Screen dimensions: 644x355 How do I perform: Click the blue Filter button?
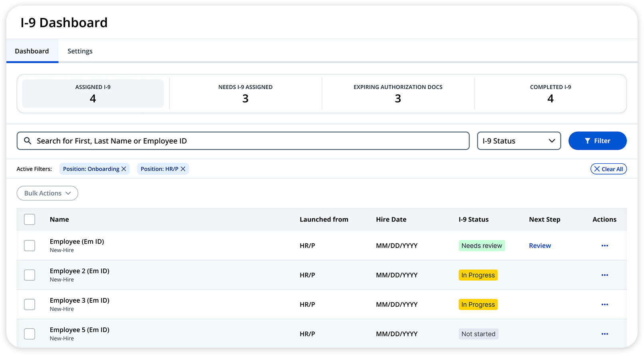pyautogui.click(x=597, y=141)
